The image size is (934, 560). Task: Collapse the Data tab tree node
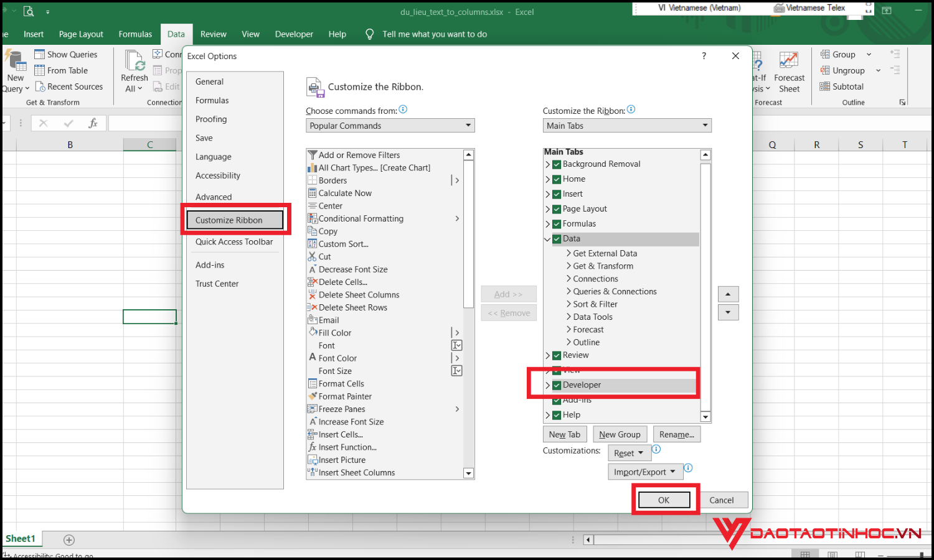click(x=548, y=239)
